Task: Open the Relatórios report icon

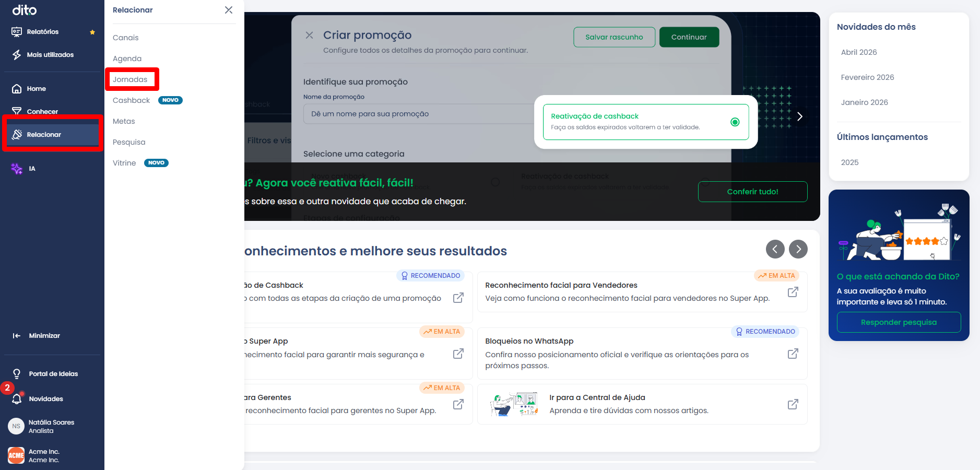Action: click(x=17, y=32)
